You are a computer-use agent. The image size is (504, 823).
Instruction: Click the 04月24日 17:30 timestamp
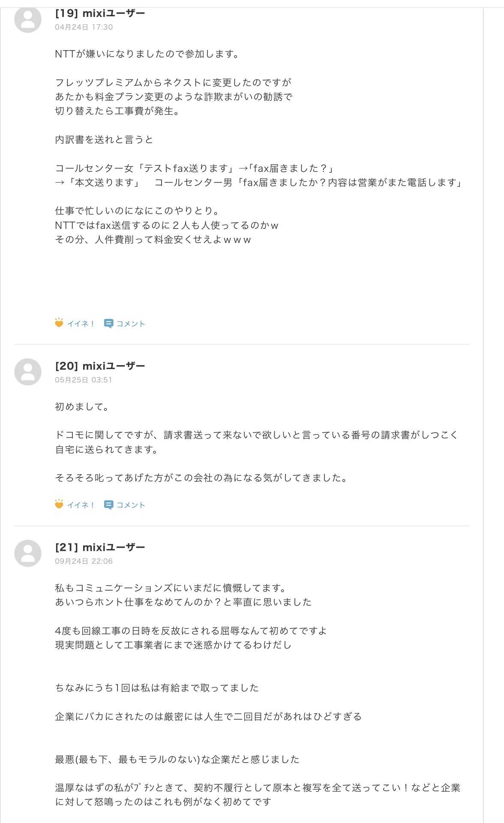click(84, 27)
